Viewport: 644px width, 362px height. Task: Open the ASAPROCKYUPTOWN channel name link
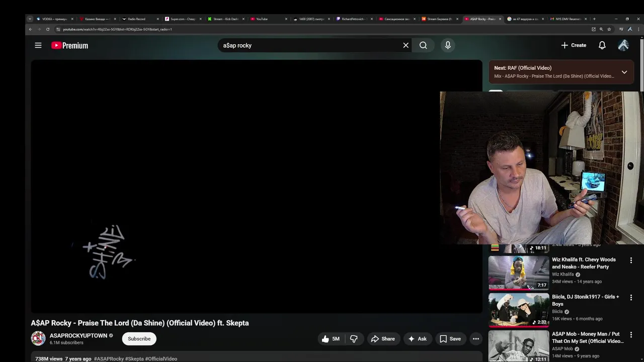click(78, 336)
